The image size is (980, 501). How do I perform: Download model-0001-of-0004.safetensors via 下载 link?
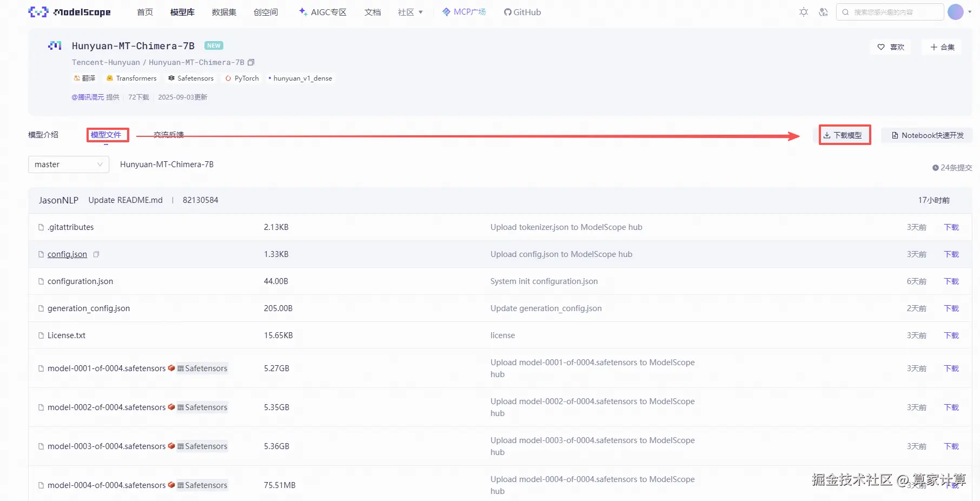click(951, 368)
